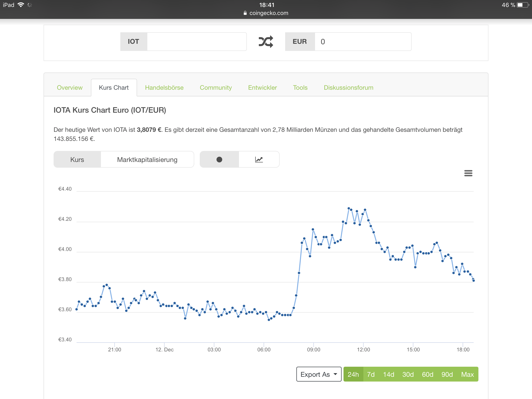Image resolution: width=532 pixels, height=399 pixels.
Task: Switch to the line chart view icon
Action: point(259,160)
